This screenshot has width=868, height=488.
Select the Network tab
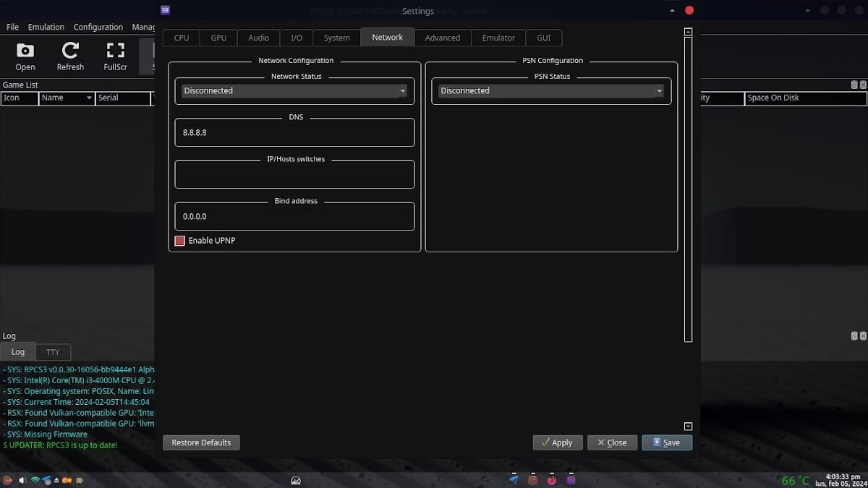pos(387,37)
